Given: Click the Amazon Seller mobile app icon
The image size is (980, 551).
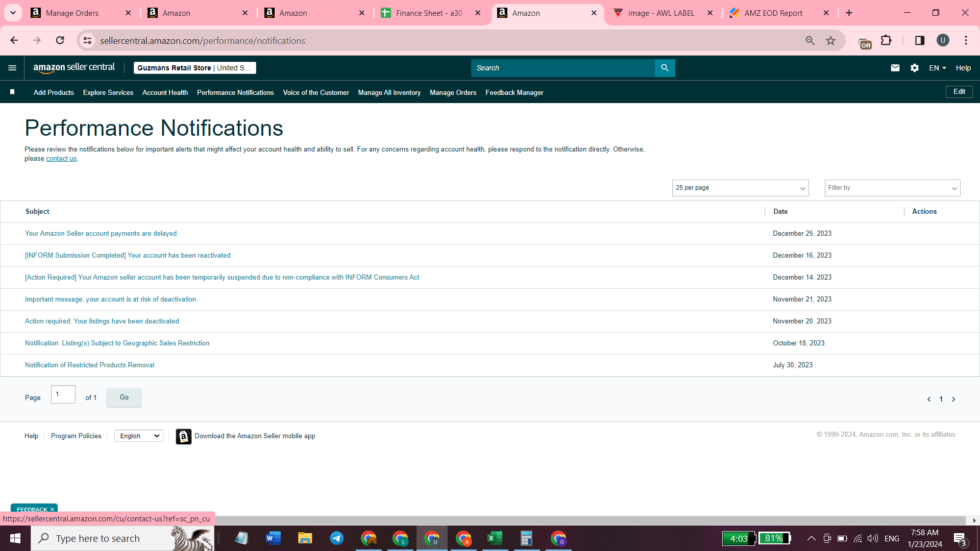Looking at the screenshot, I should point(184,436).
